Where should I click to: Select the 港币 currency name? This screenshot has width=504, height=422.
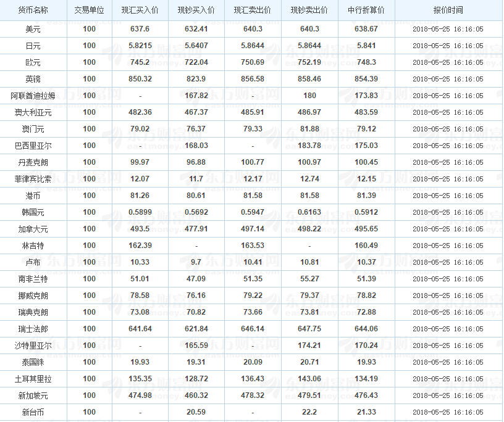click(33, 196)
